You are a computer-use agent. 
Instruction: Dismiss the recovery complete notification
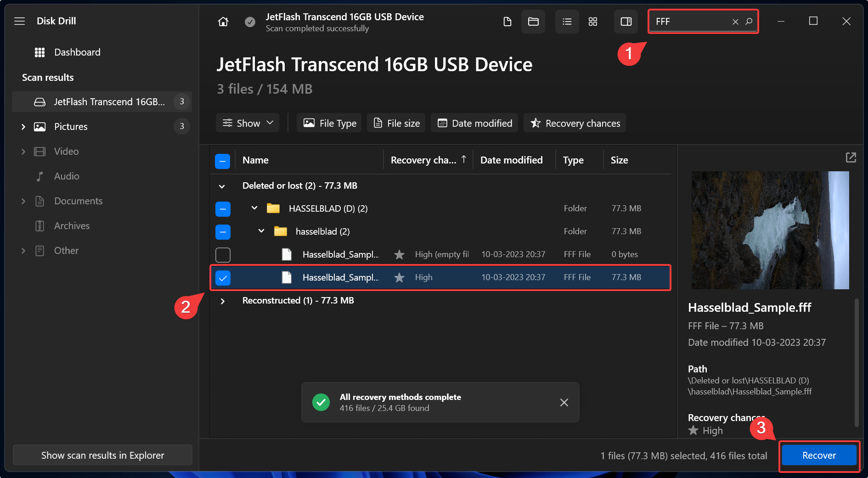(564, 403)
